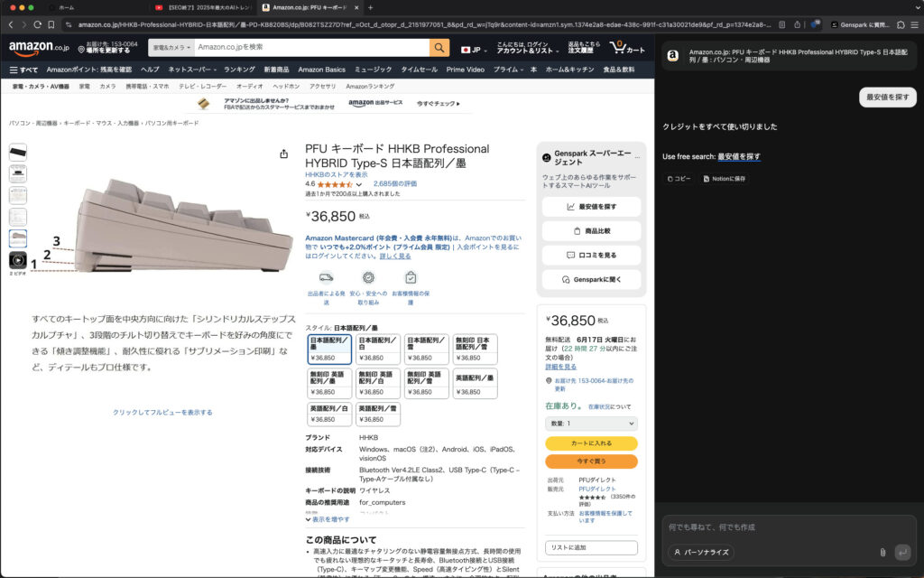The image size is (924, 578).
Task: Click the browser forward arrow
Action: (x=23, y=24)
